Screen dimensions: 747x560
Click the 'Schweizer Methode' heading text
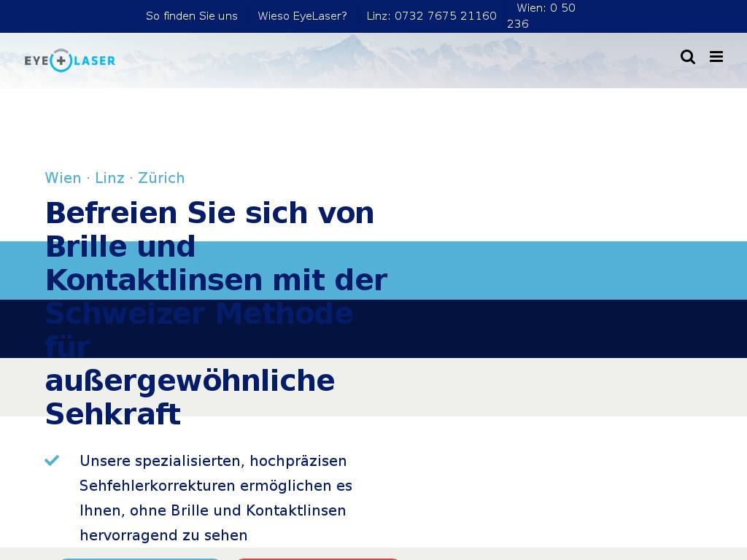[199, 314]
